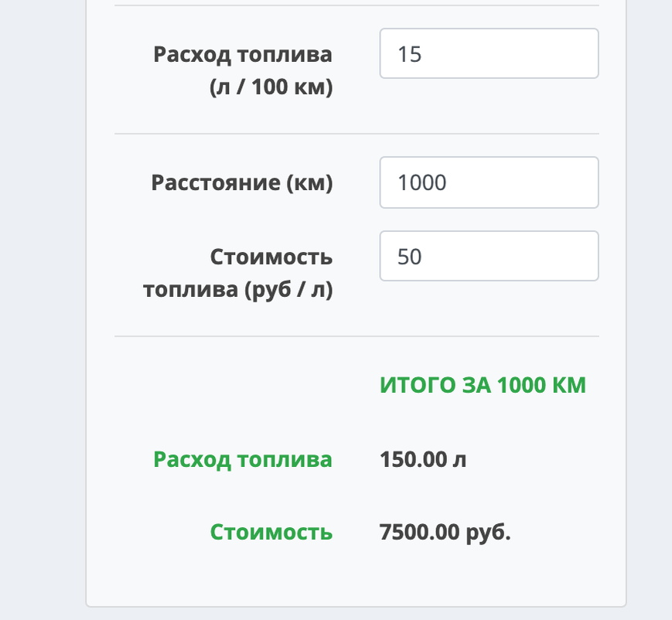This screenshot has height=620, width=672.
Task: Select the '7500.00 руб.' total cost value
Action: coord(445,533)
